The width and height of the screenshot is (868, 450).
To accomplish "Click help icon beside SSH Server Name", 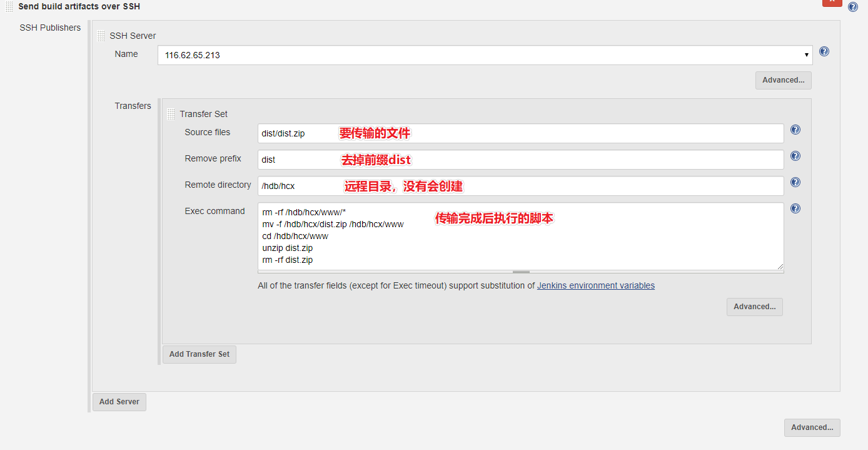I will point(824,51).
